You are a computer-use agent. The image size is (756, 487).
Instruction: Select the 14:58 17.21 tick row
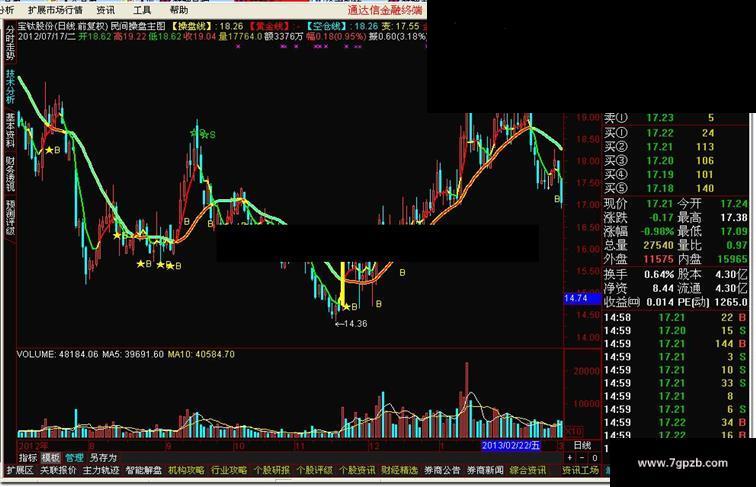(x=675, y=317)
